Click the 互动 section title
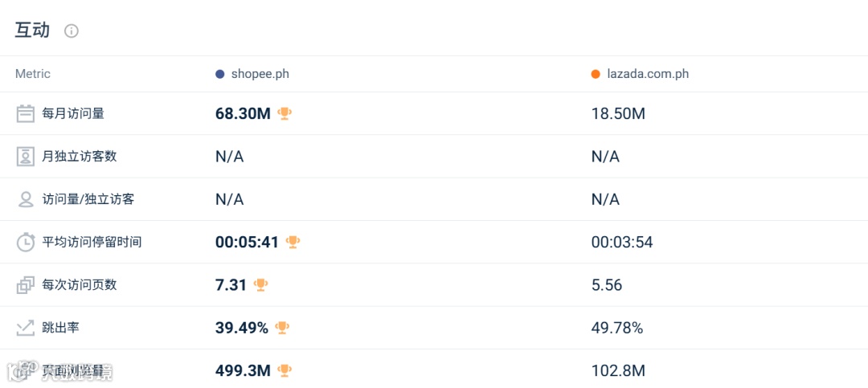868x388 pixels. [x=32, y=31]
